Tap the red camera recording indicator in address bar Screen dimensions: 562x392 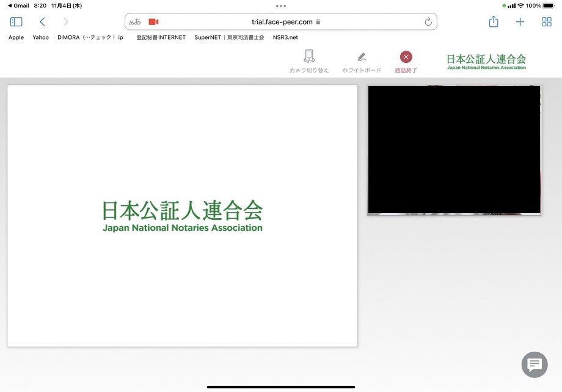[153, 22]
